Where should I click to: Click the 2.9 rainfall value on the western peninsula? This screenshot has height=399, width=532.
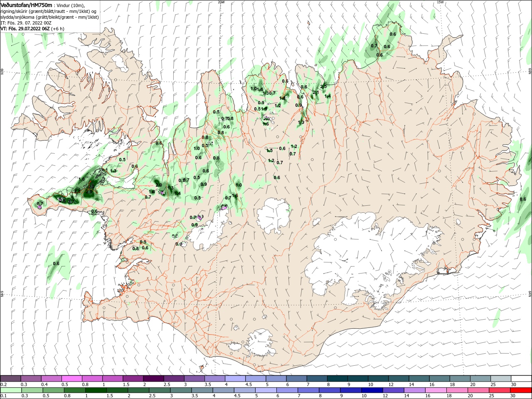tap(89, 192)
